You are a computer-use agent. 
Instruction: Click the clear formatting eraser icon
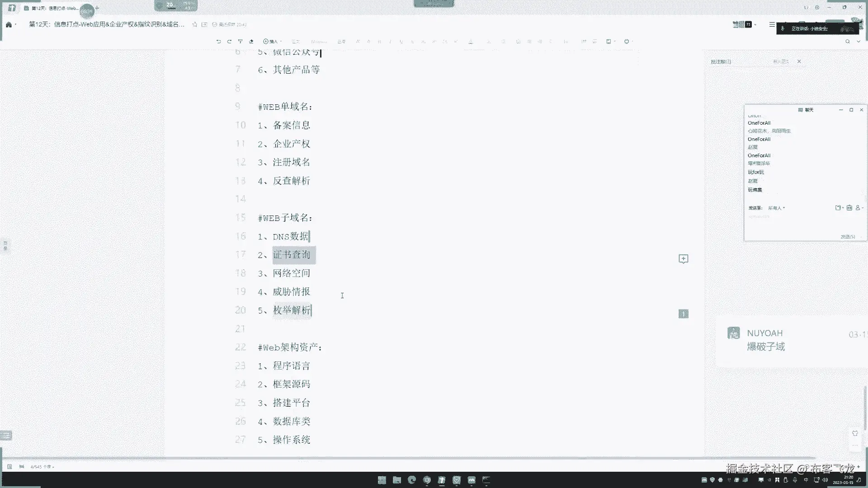pyautogui.click(x=251, y=41)
